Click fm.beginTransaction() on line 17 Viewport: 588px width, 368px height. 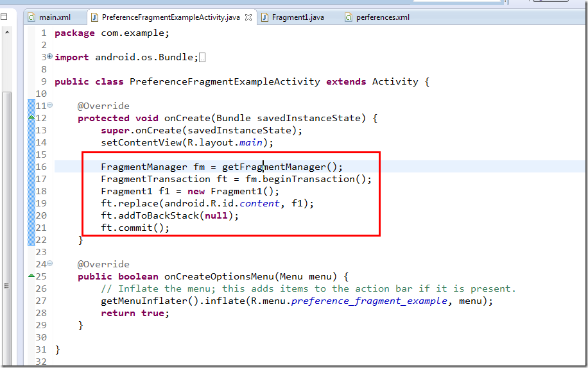tap(308, 179)
